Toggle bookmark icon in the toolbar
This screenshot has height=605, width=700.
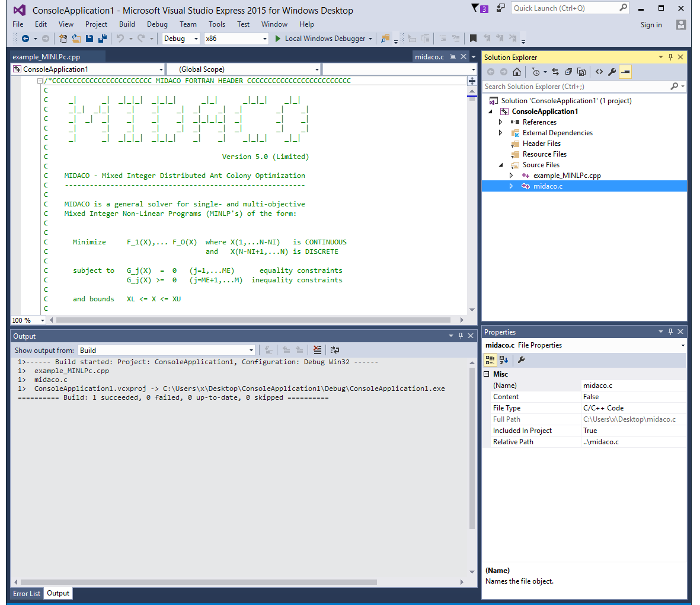tap(473, 39)
